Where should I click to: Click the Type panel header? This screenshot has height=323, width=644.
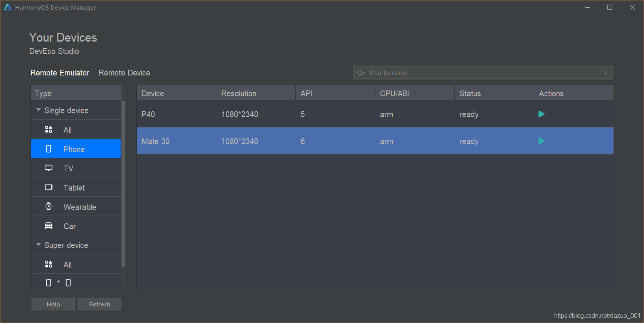pyautogui.click(x=76, y=93)
